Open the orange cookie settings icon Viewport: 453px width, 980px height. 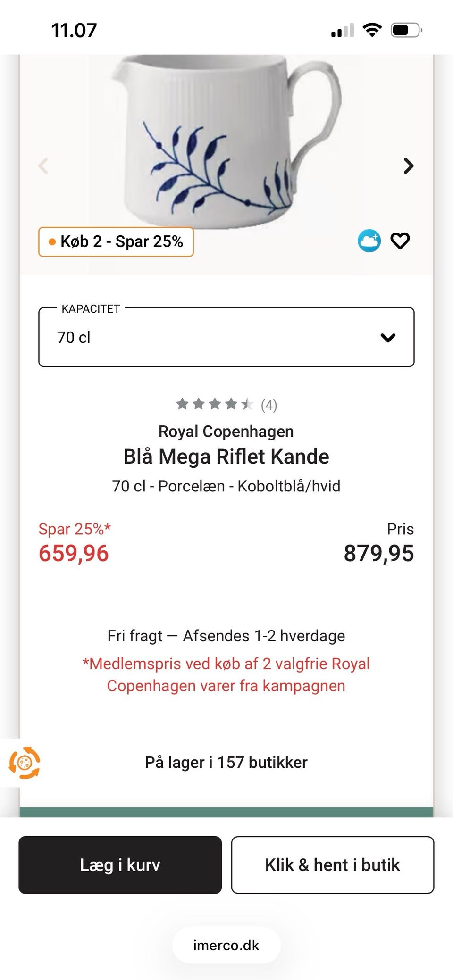coord(25,763)
